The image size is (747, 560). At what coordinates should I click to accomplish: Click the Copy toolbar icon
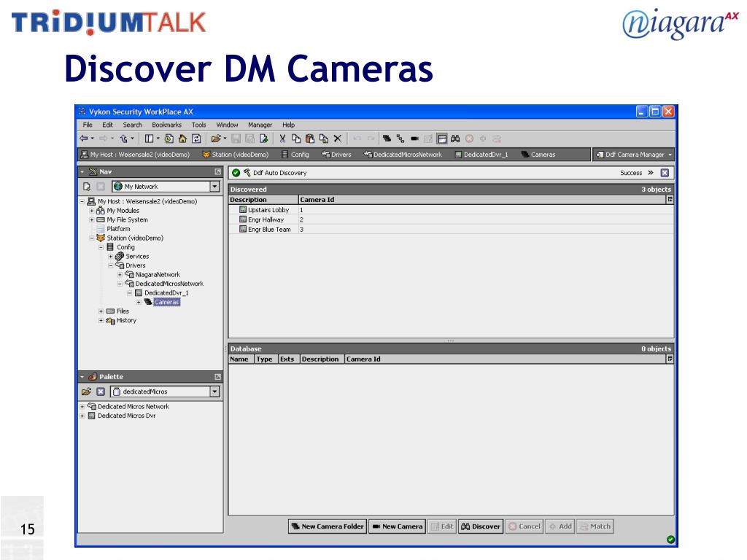296,139
